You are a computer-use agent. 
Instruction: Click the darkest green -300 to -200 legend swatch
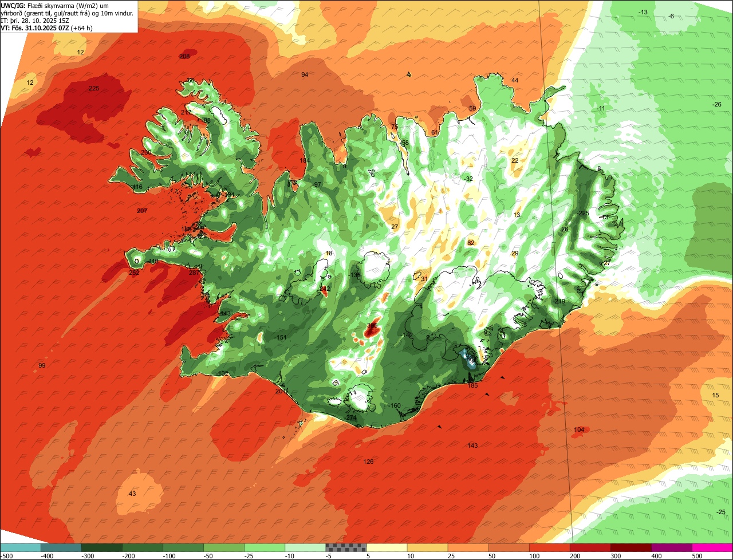point(102,548)
